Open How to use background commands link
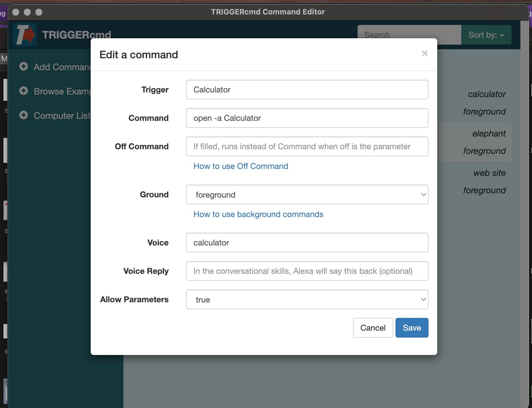 coord(258,214)
